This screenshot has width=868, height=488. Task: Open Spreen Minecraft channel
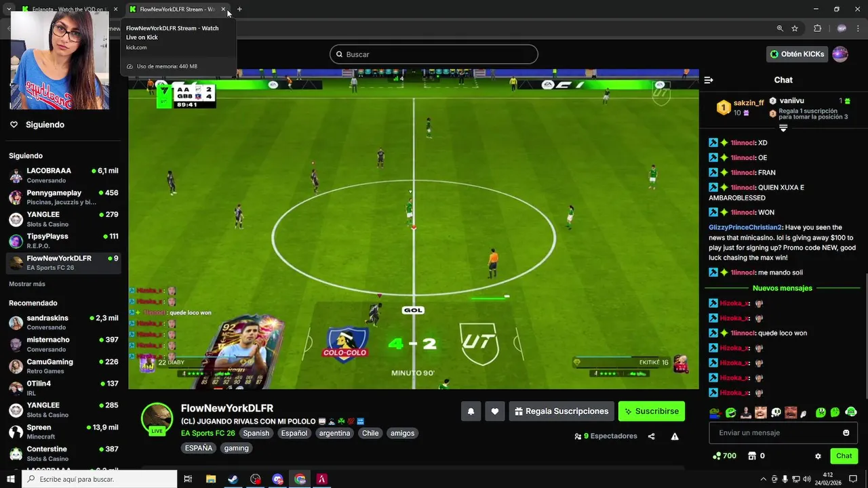click(x=64, y=432)
